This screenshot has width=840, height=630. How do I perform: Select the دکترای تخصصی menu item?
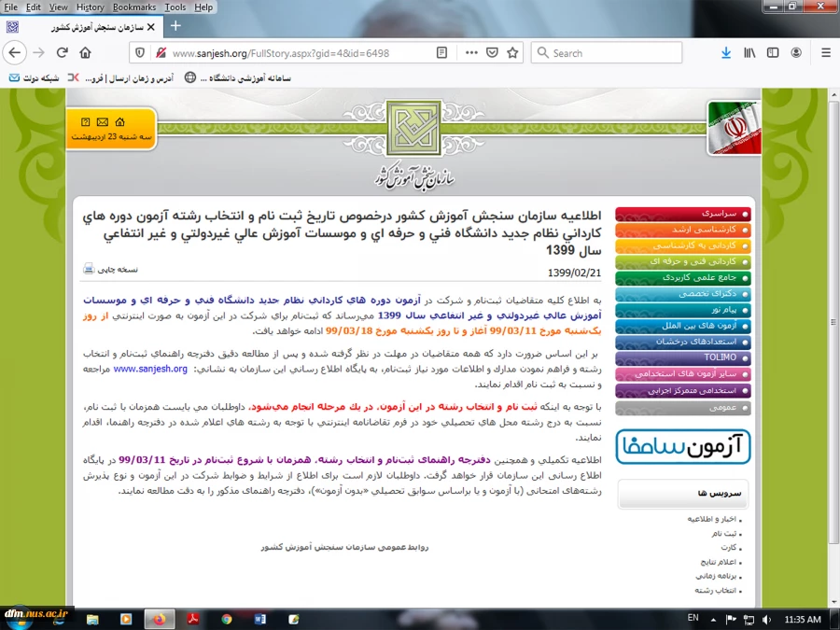coord(683,294)
